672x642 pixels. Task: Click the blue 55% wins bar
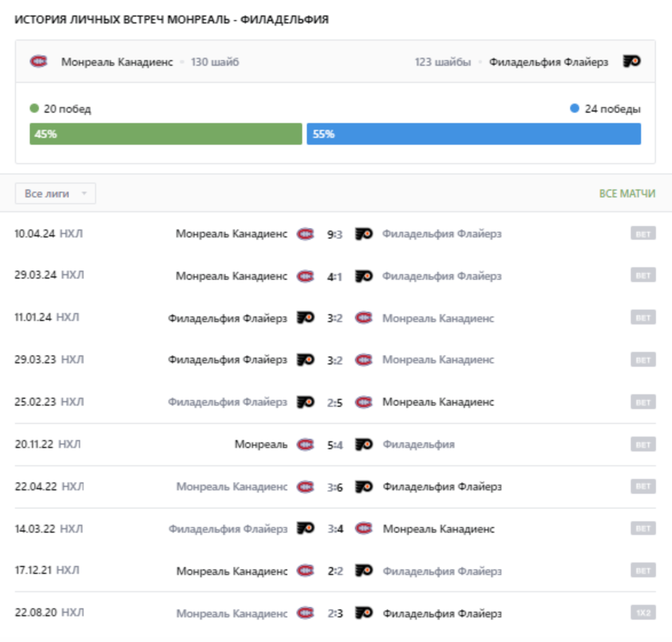[x=473, y=134]
